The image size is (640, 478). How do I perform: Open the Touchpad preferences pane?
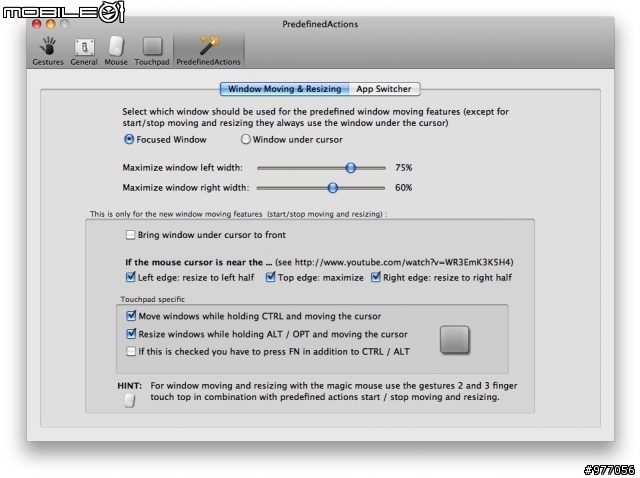point(152,51)
